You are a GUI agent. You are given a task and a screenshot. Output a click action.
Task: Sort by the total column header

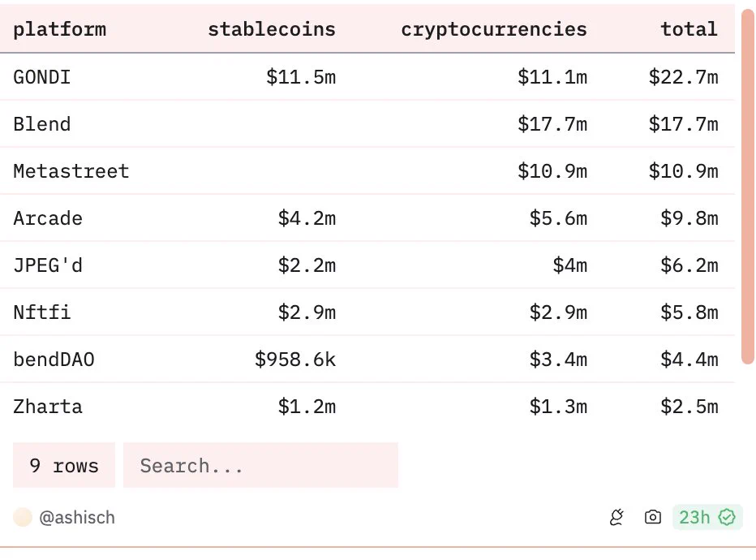pos(689,29)
